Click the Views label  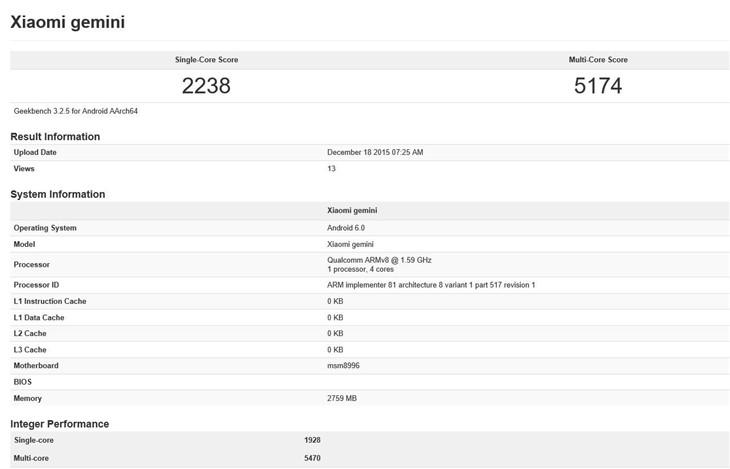tap(24, 169)
